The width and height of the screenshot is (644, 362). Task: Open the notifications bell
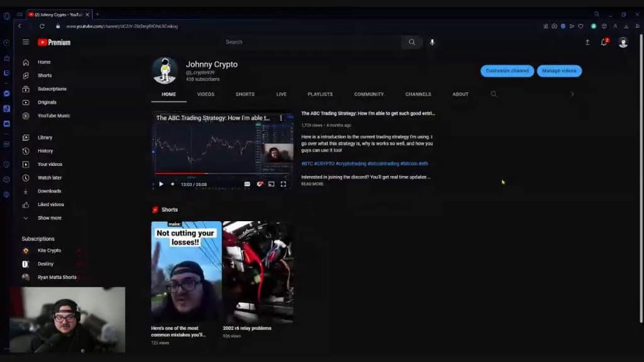coord(604,42)
